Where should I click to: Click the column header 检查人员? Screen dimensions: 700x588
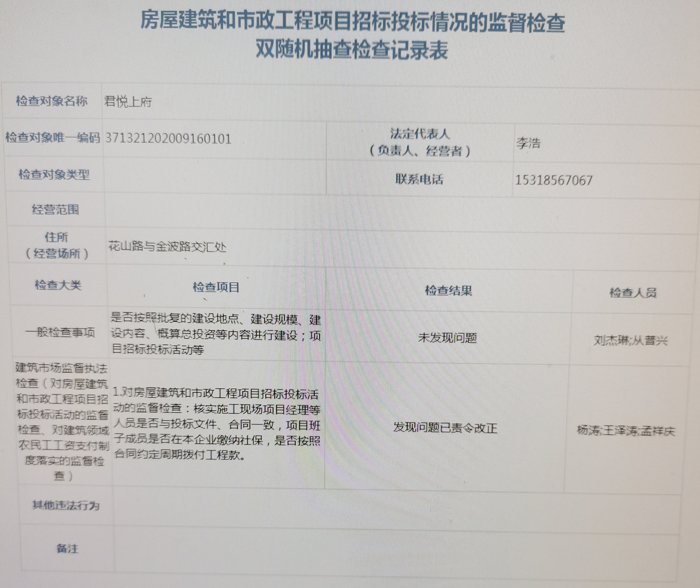(633, 293)
